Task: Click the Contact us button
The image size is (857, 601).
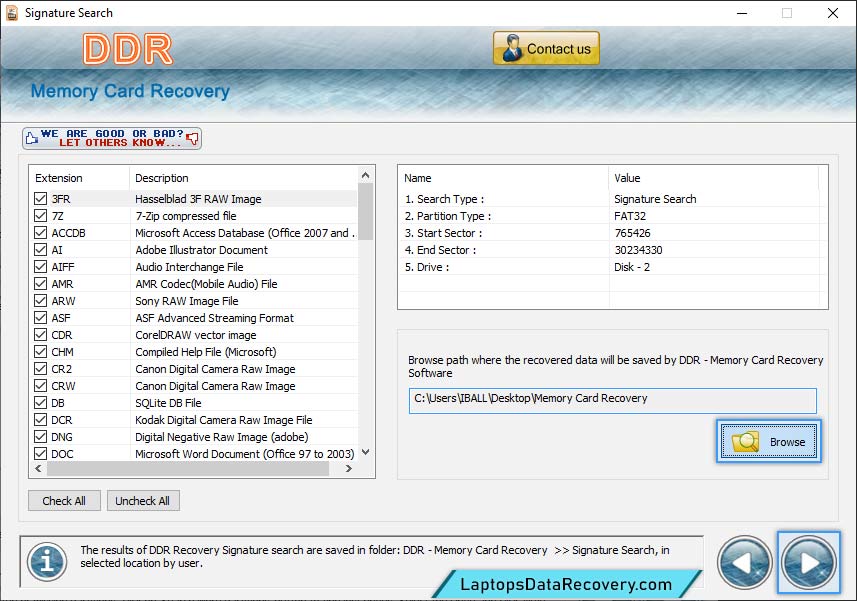Action: pyautogui.click(x=546, y=48)
